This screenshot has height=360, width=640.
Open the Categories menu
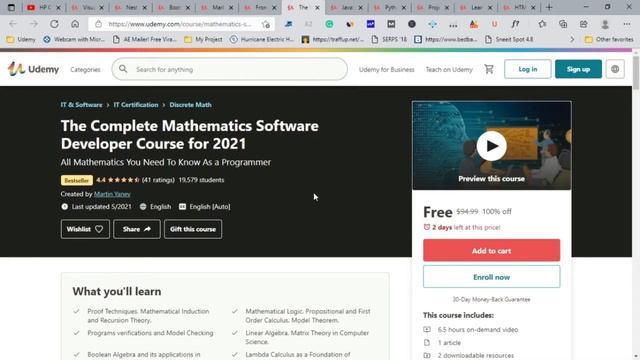click(x=85, y=69)
